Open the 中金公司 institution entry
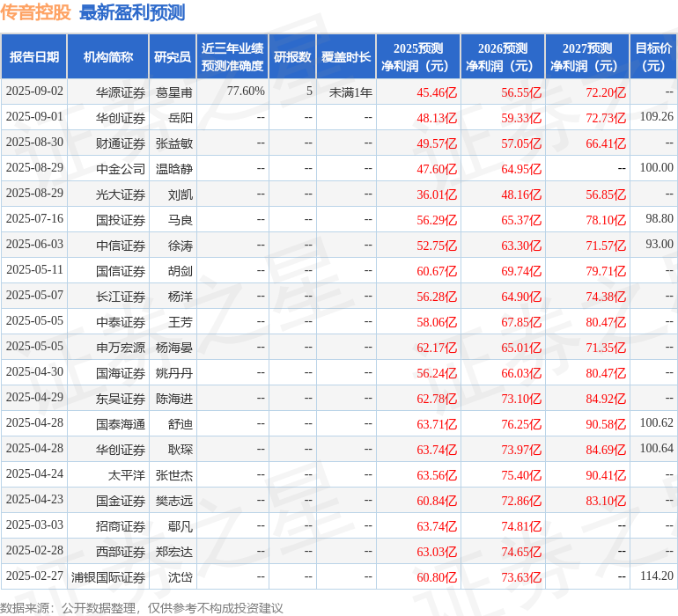Screen dimensions: 678x616 [121, 168]
